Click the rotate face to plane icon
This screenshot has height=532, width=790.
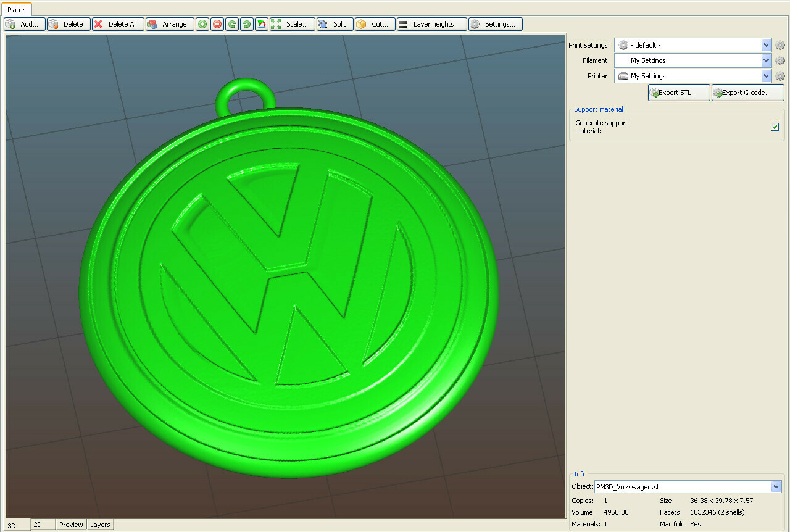(262, 24)
